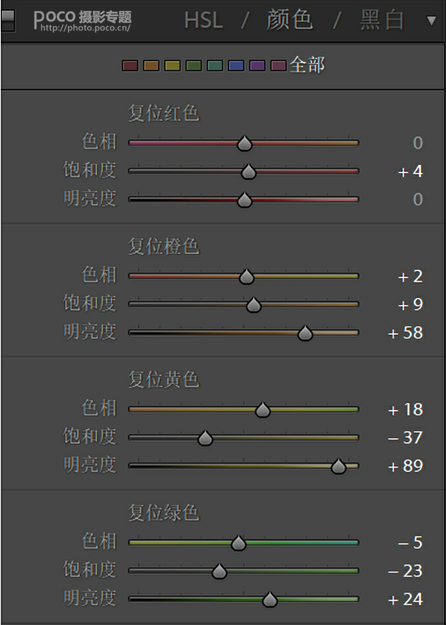
Task: Click the yellow 明亮度 value +89
Action: [x=405, y=466]
